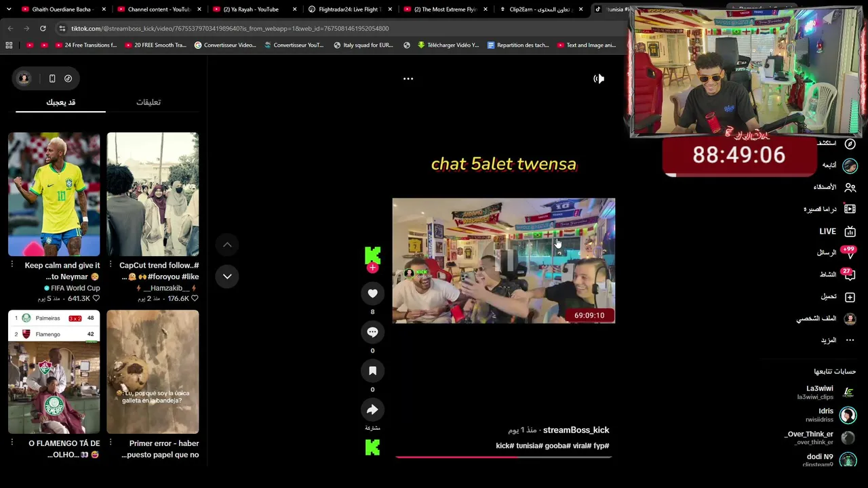
Task: Open Activity icon with the 27 badge
Action: tap(849, 275)
